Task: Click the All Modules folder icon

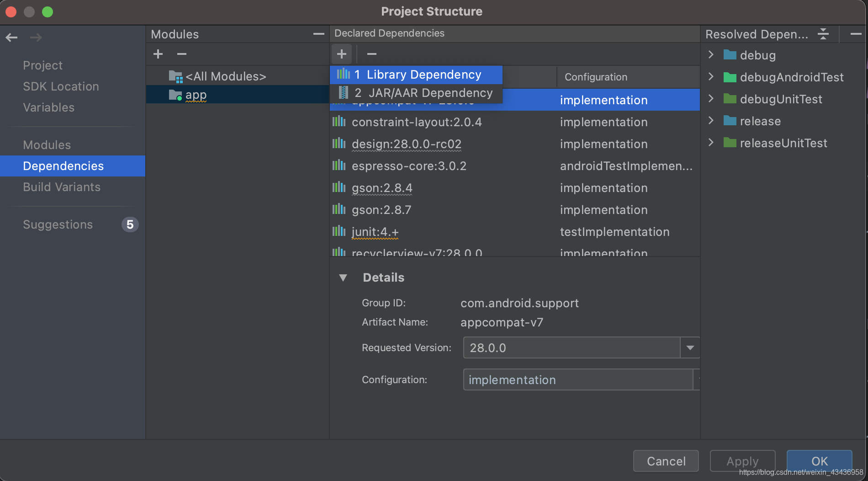Action: tap(175, 76)
